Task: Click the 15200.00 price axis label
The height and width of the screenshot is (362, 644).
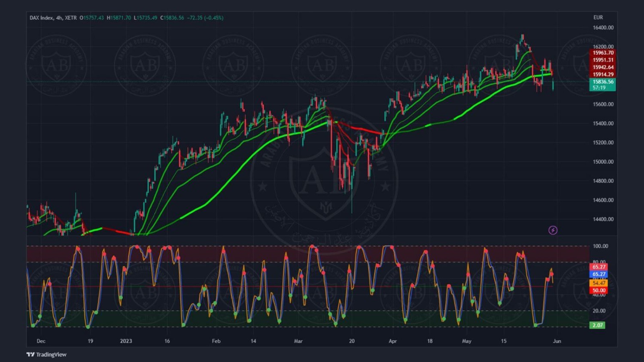Action: point(603,142)
